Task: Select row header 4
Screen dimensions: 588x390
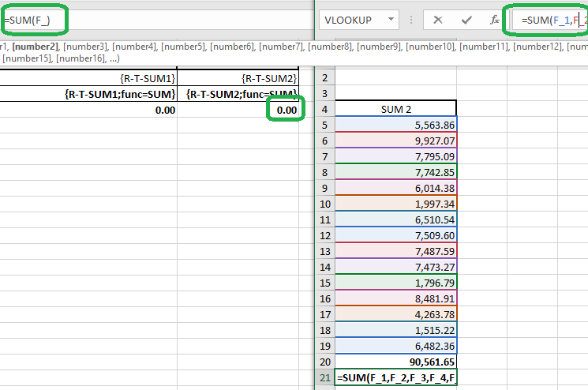Action: (x=324, y=110)
